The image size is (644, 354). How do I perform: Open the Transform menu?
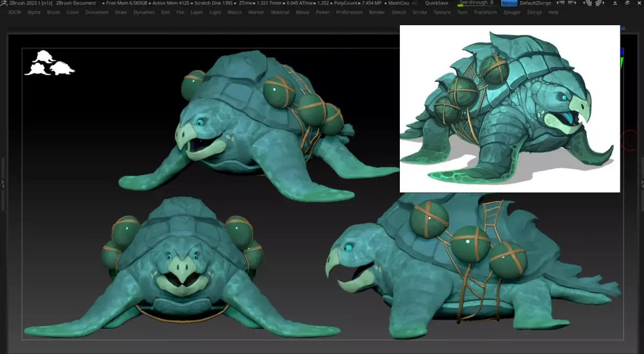click(x=485, y=12)
